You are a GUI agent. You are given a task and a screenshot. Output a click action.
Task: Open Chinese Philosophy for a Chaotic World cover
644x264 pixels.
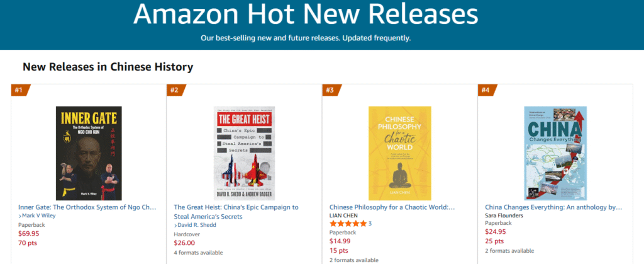click(x=400, y=153)
